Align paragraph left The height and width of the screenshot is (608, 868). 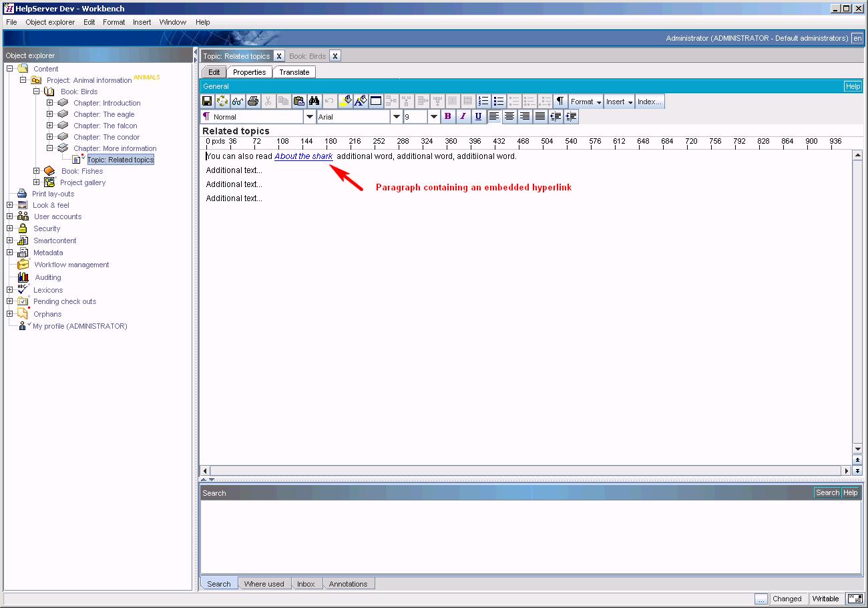point(494,116)
